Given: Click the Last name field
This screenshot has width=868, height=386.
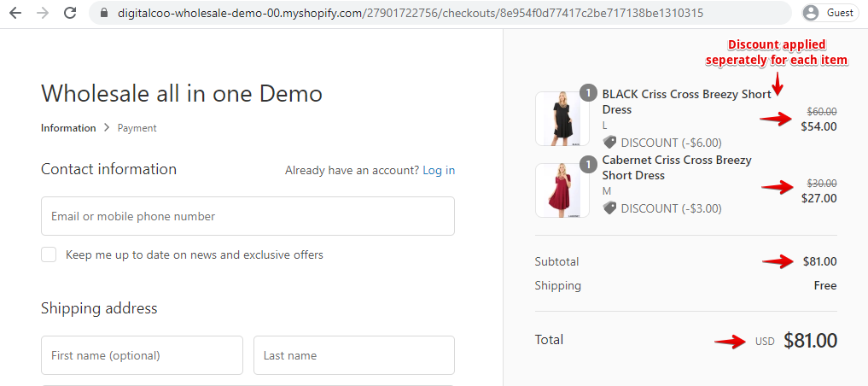Looking at the screenshot, I should click(353, 355).
